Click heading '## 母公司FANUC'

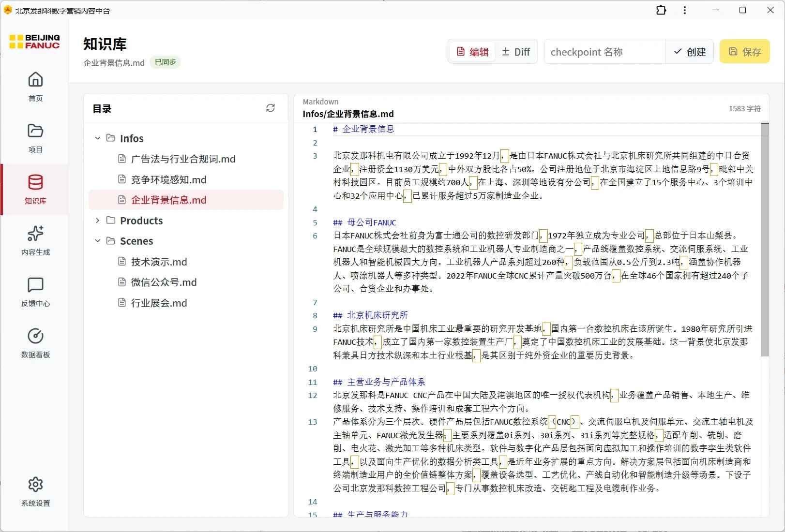(364, 222)
